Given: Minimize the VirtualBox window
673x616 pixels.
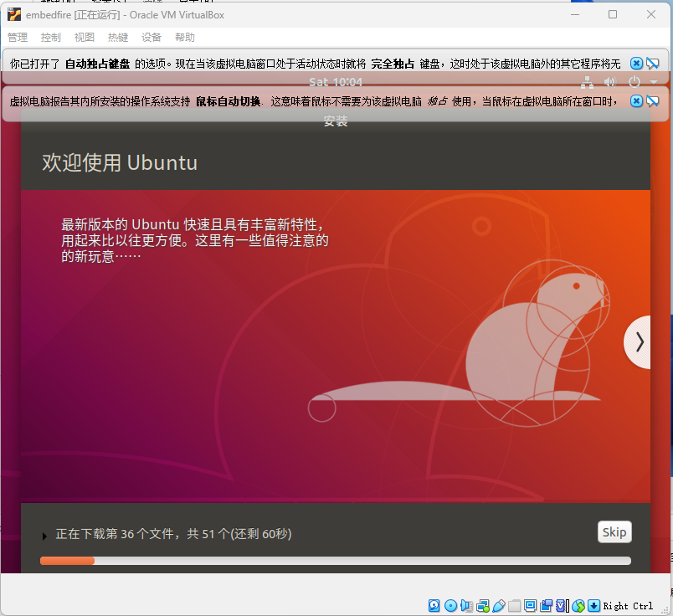Looking at the screenshot, I should (x=575, y=14).
